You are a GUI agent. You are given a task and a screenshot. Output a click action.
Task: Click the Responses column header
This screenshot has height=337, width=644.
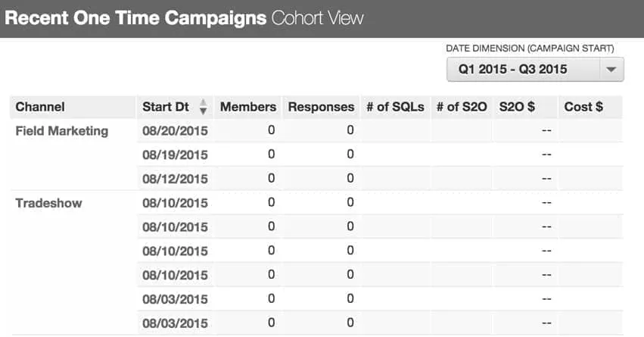click(321, 107)
